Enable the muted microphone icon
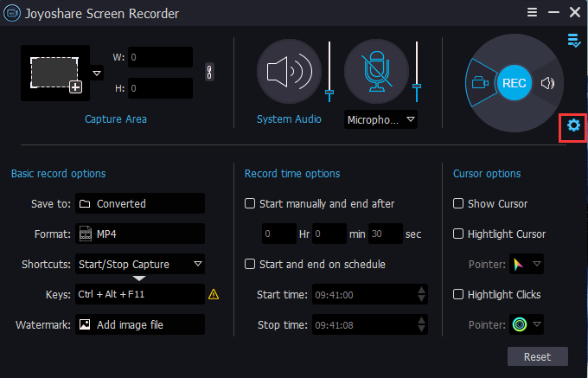Image resolution: width=588 pixels, height=378 pixels. click(x=376, y=71)
